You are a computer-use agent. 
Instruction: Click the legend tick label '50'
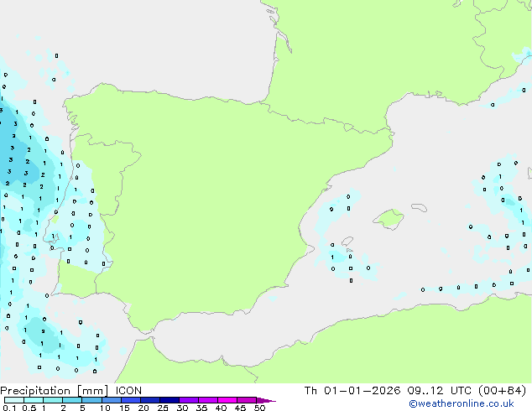point(259,408)
